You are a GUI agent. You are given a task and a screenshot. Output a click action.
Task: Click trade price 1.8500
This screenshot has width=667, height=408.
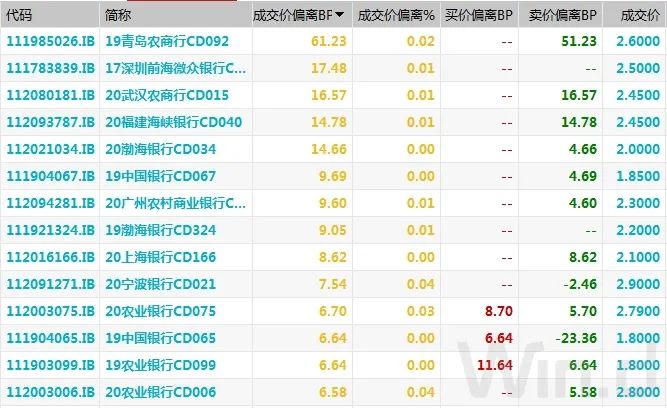[x=638, y=176]
